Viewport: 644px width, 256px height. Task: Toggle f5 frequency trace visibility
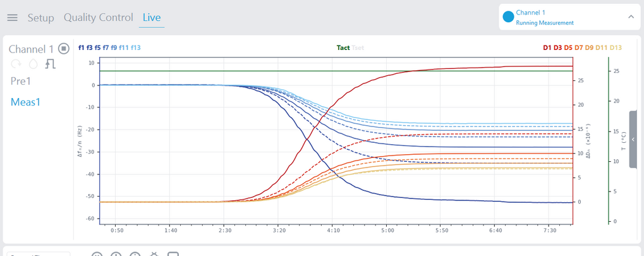coord(97,47)
